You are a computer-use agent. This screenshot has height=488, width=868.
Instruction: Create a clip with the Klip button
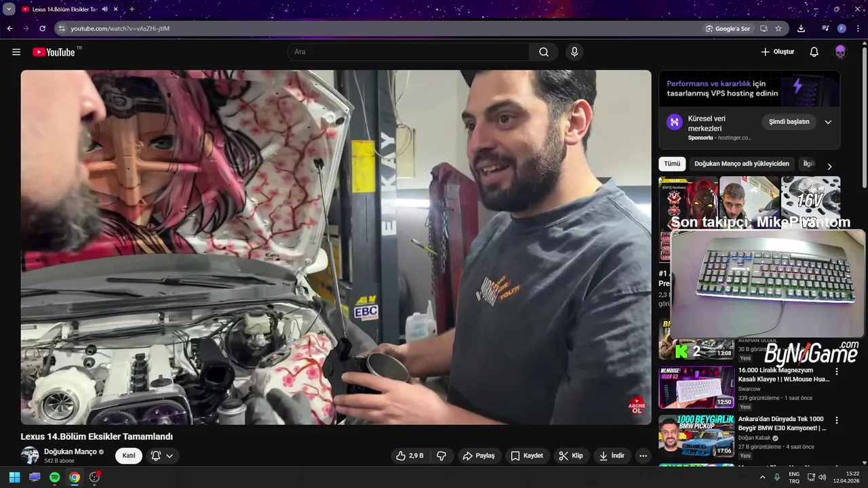[570, 455]
